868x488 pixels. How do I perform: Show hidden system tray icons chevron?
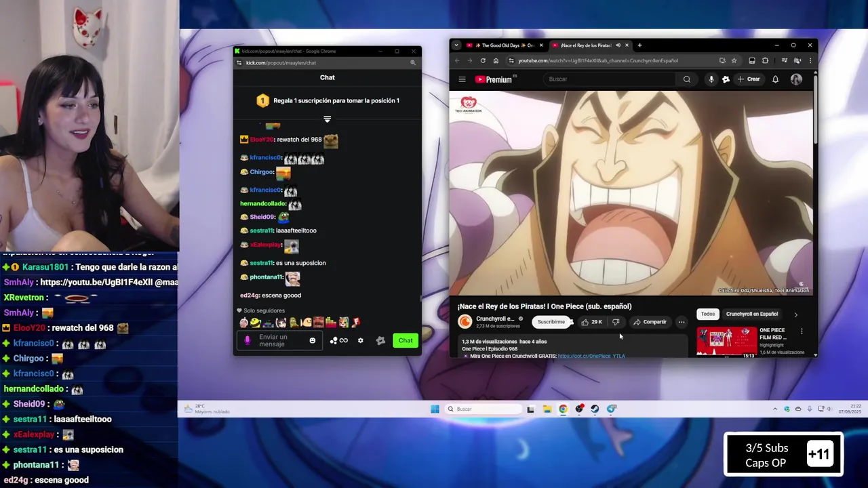pos(775,409)
